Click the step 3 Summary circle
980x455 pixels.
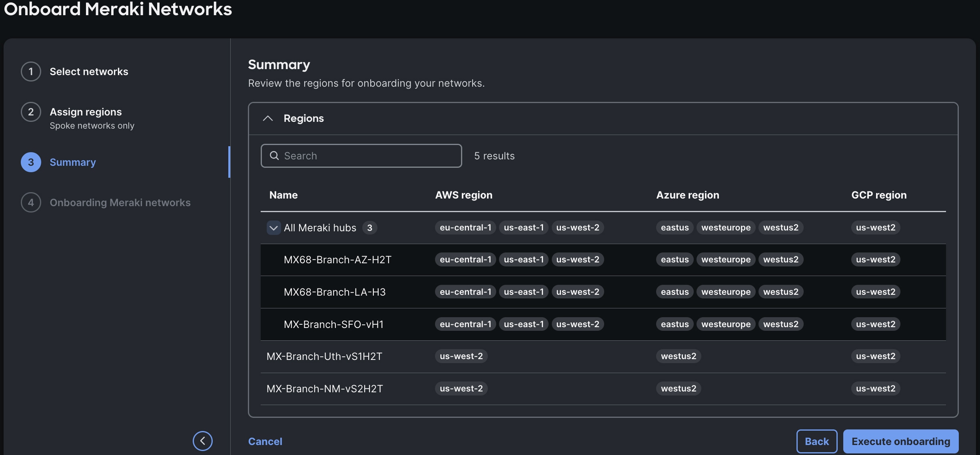[31, 162]
